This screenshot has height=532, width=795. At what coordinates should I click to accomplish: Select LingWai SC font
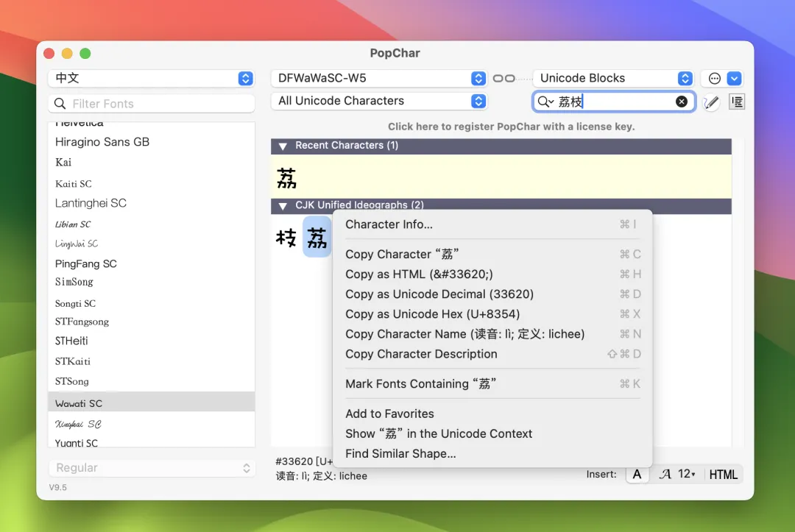(151, 244)
